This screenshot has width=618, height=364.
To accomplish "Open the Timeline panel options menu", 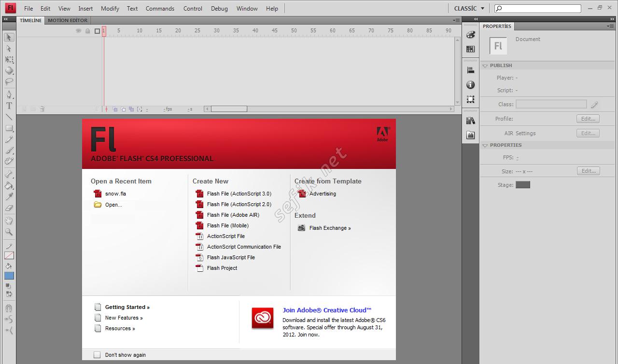I will 457,21.
